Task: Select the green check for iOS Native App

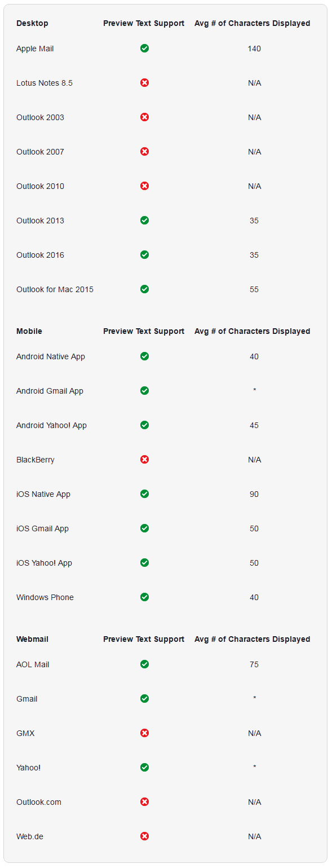Action: (x=144, y=494)
